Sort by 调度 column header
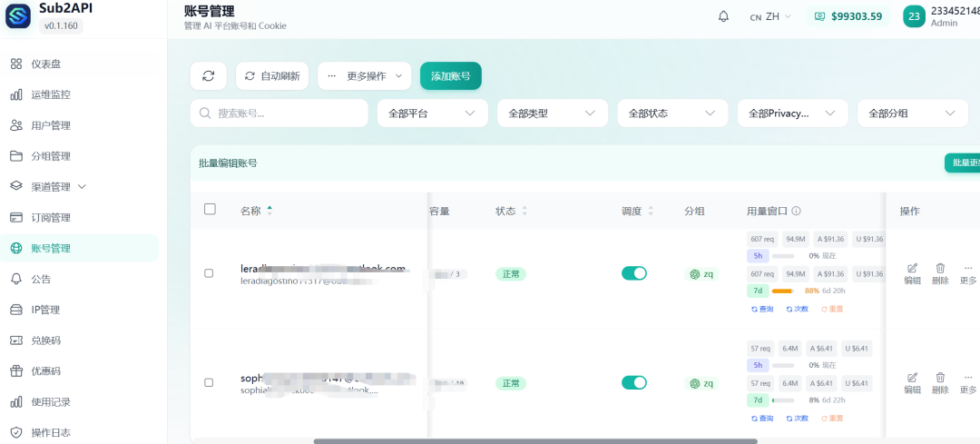This screenshot has width=980, height=444. [x=638, y=212]
